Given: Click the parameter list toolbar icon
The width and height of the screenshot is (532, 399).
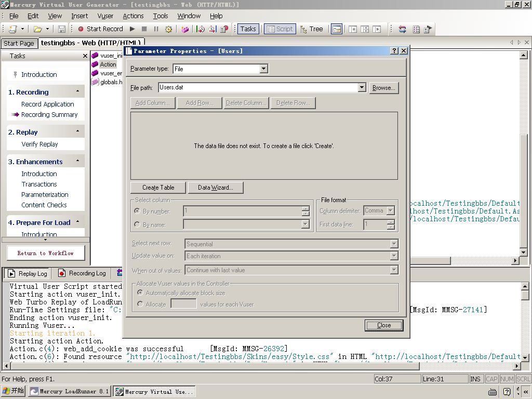Looking at the screenshot, I should pos(416,29).
